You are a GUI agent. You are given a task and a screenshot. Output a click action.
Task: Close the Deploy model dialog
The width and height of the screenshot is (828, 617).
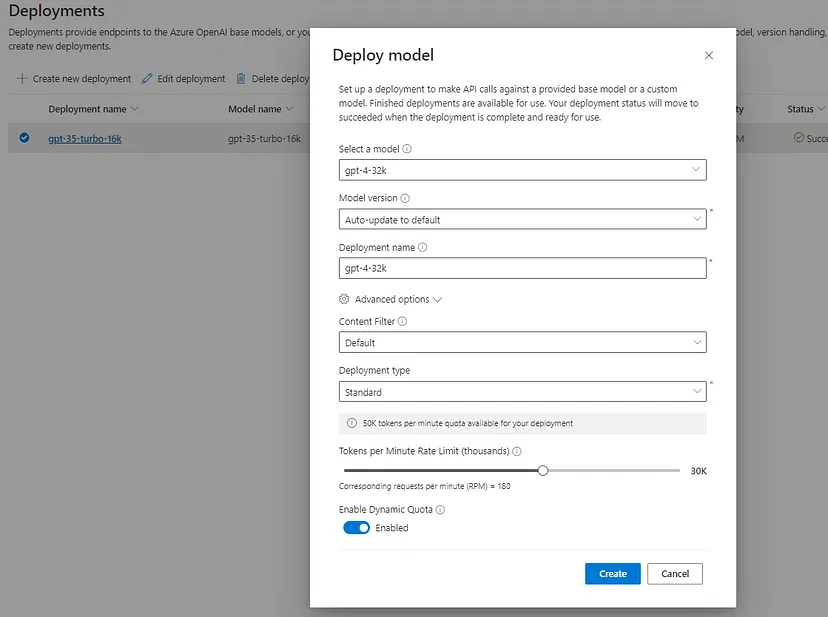[709, 55]
